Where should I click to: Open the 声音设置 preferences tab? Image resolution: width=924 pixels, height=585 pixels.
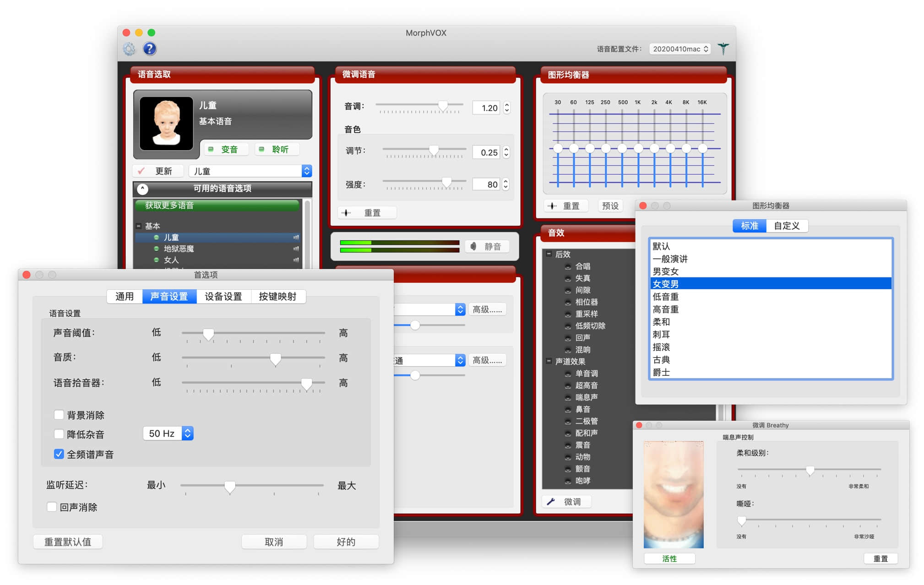click(x=169, y=296)
